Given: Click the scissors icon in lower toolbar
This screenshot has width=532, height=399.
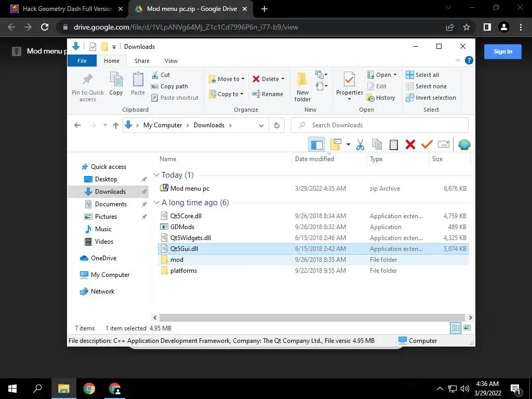Looking at the screenshot, I should tap(360, 144).
